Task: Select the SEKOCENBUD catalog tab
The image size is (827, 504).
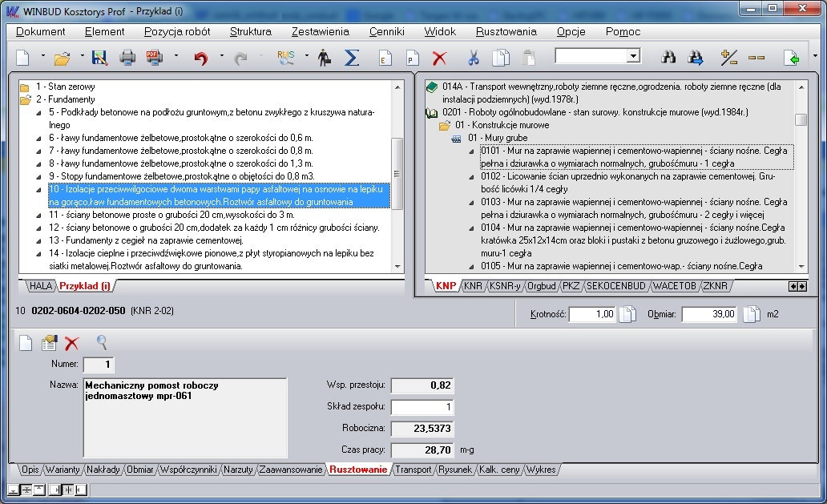Action: click(x=616, y=286)
